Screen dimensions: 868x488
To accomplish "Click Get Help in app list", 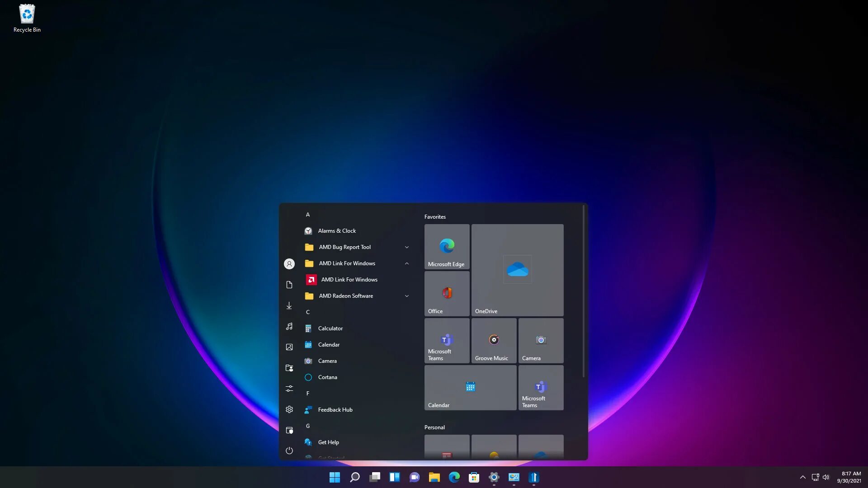I will [x=329, y=442].
